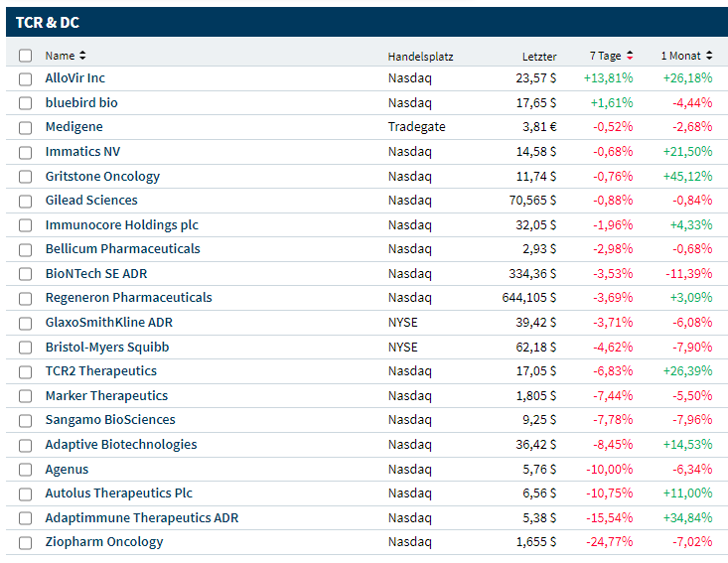Sort the list by Name column arrows
The width and height of the screenshot is (728, 563).
click(x=82, y=56)
